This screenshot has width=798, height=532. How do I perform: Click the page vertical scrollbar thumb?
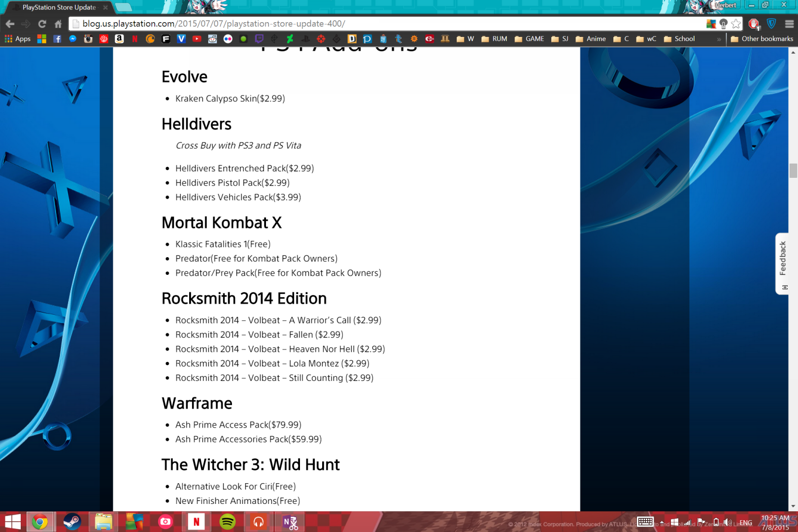pyautogui.click(x=793, y=170)
